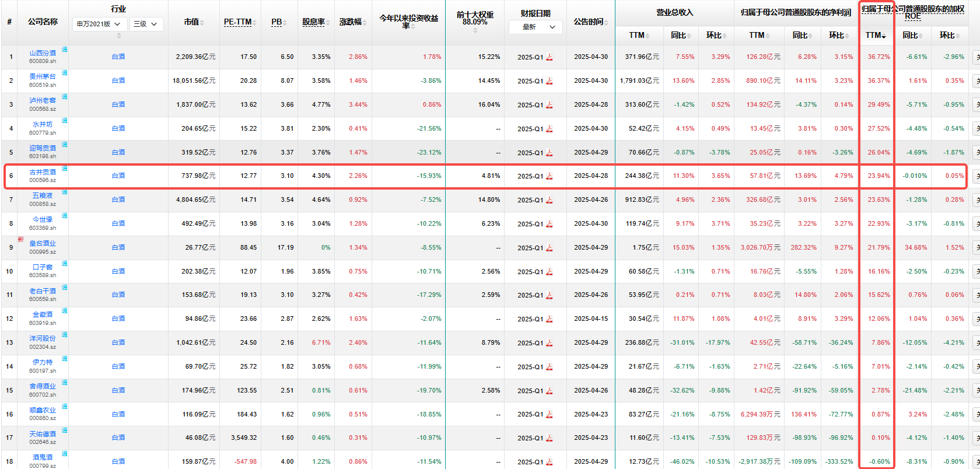The height and width of the screenshot is (469, 980).
Task: Open the PDF report icon for 水井坊
Action: pos(549,129)
